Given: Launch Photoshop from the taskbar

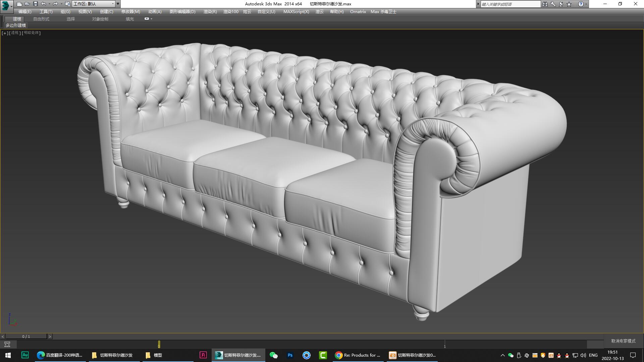Looking at the screenshot, I should 290,355.
